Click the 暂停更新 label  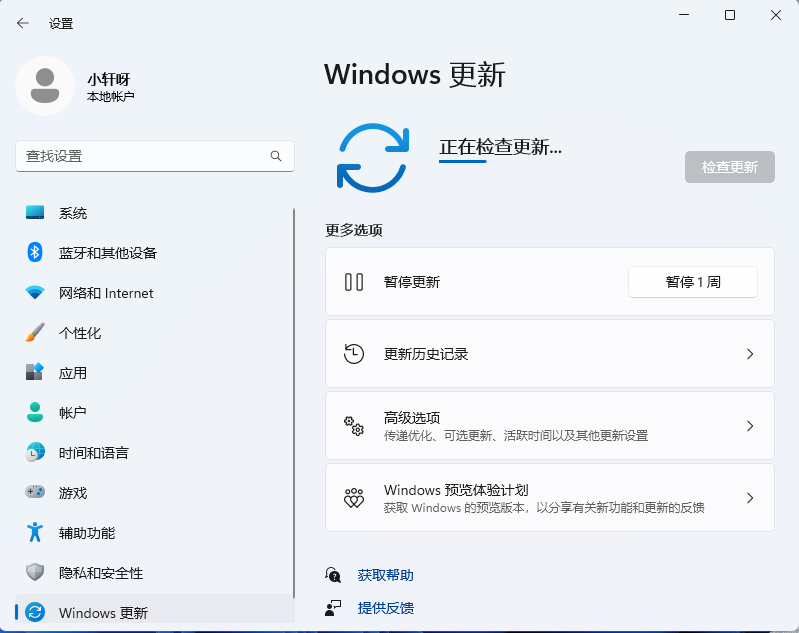coord(412,282)
